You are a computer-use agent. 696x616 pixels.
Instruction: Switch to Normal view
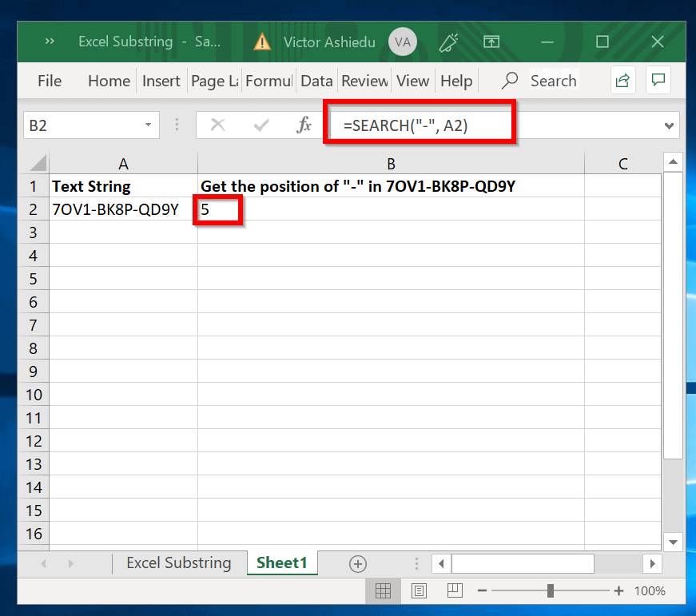383,590
